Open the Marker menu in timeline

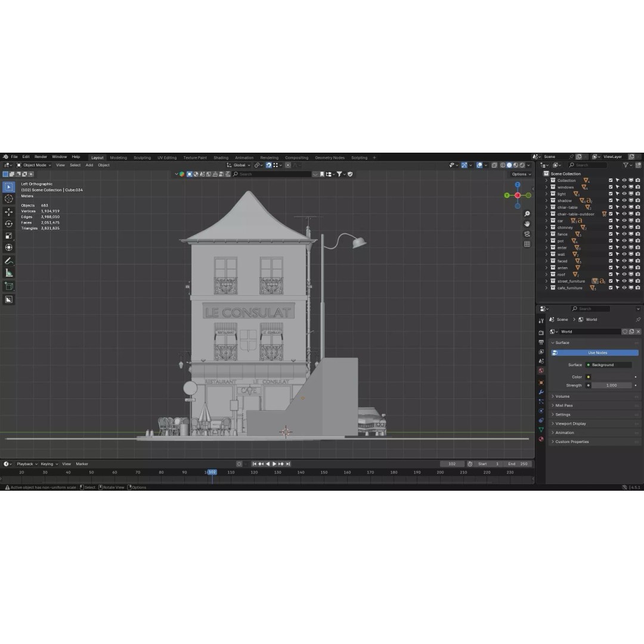tap(82, 464)
